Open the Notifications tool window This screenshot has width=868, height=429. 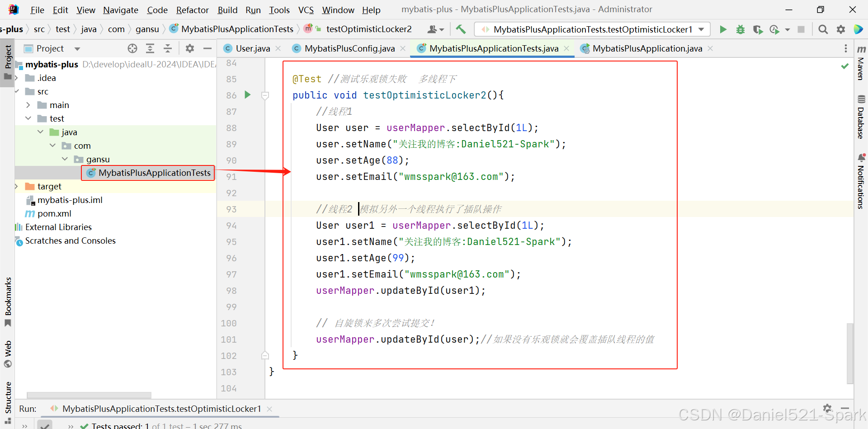[861, 181]
